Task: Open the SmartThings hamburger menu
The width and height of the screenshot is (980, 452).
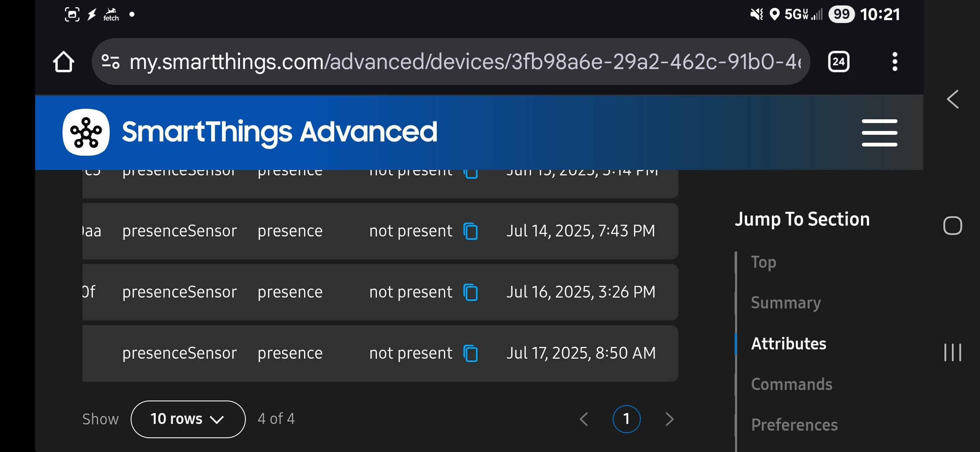Action: [879, 133]
